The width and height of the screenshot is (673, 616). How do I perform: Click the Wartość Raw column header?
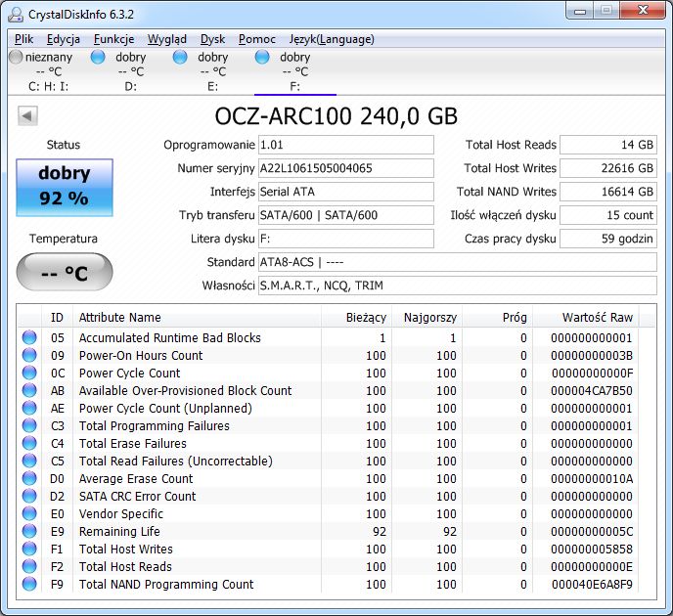(x=585, y=318)
